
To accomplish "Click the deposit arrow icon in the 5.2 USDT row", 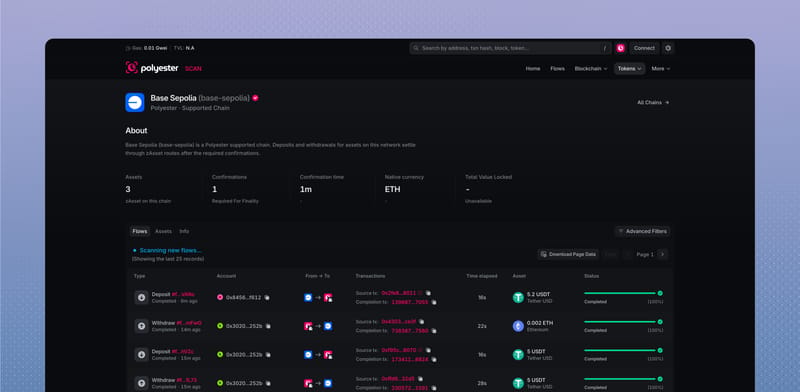I will tap(141, 297).
